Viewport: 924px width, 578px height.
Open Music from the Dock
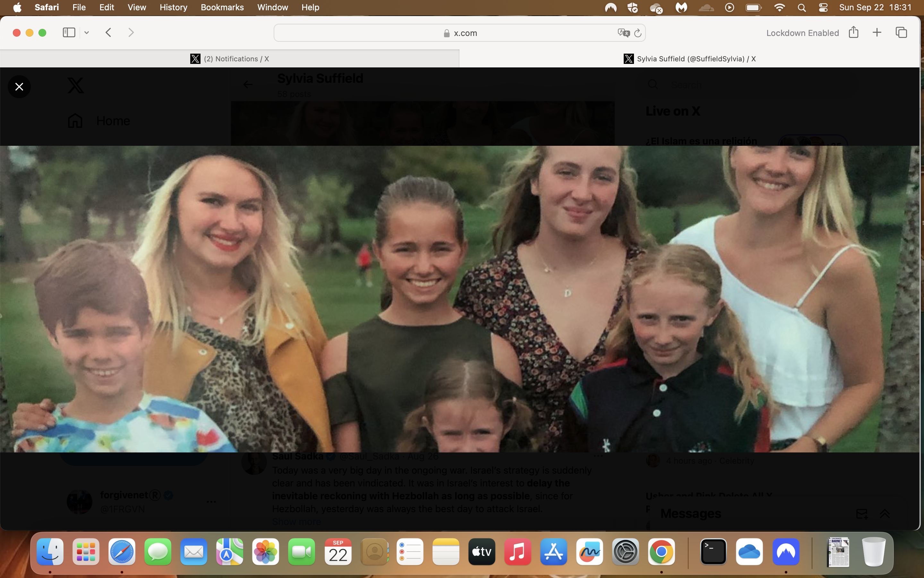coord(518,552)
